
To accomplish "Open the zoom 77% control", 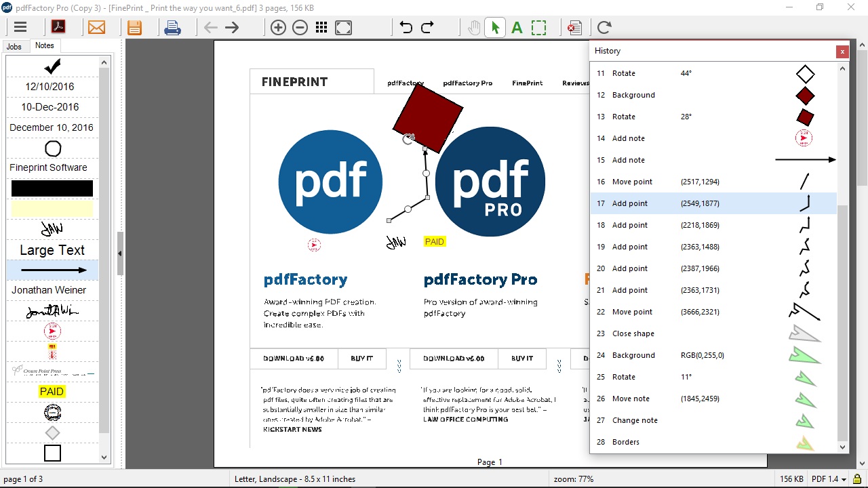I will tap(573, 479).
